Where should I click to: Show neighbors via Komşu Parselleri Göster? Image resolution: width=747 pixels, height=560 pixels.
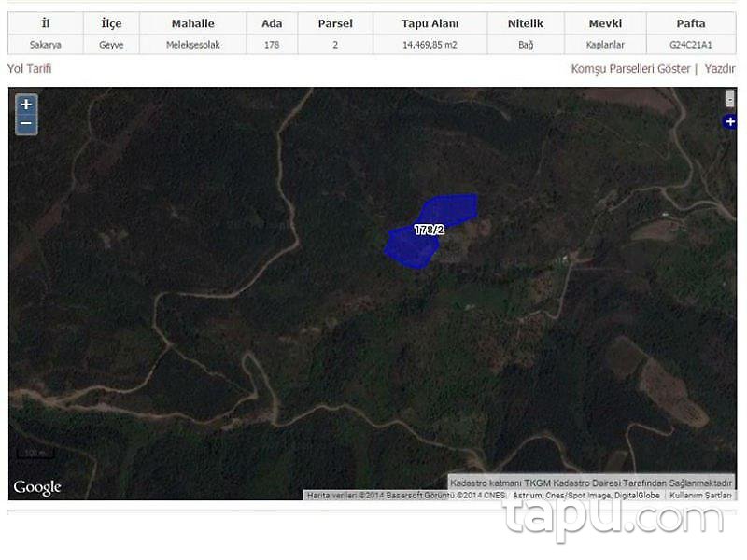(x=631, y=69)
